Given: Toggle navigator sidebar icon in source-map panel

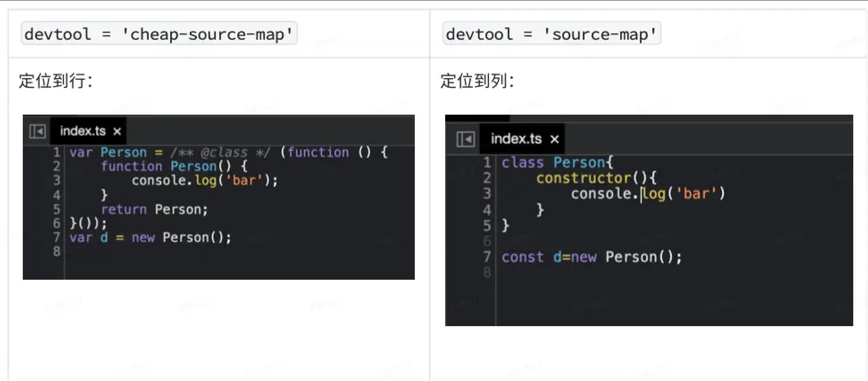Looking at the screenshot, I should click(466, 139).
